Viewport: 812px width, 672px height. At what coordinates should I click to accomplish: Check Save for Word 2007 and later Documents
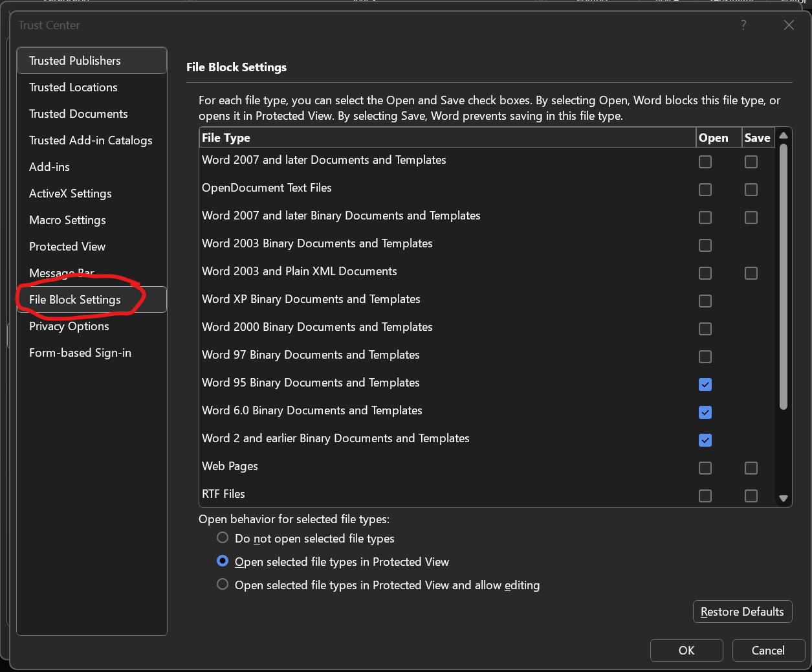[x=751, y=162]
